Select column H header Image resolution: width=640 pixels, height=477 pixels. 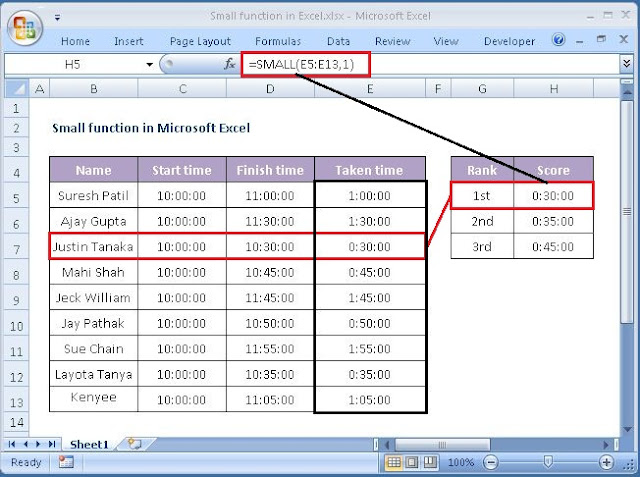click(x=553, y=89)
